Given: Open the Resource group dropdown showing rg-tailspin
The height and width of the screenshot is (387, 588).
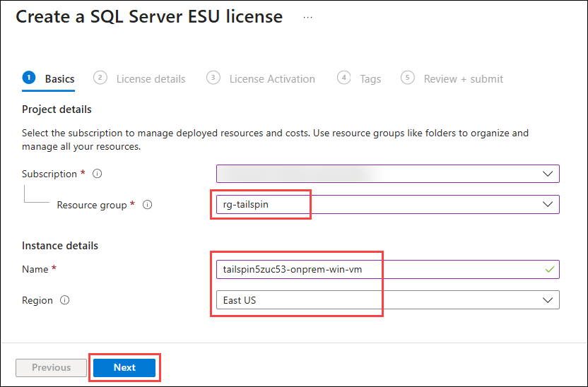Looking at the screenshot, I should point(388,205).
